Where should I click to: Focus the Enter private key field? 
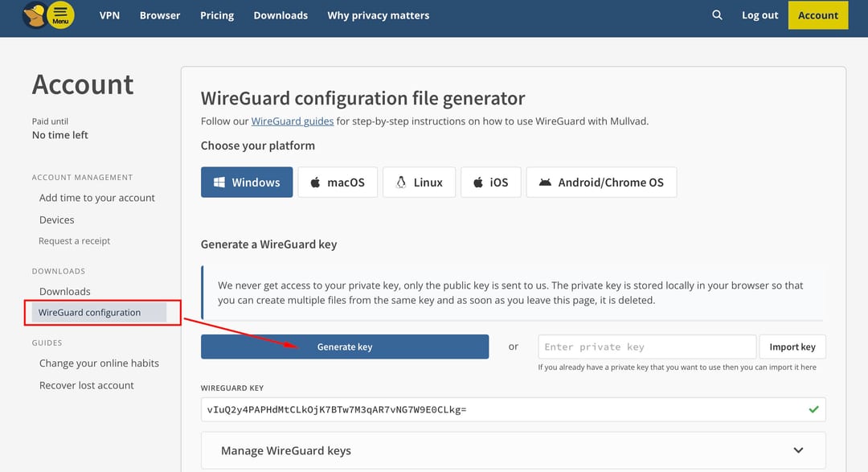pyautogui.click(x=647, y=347)
